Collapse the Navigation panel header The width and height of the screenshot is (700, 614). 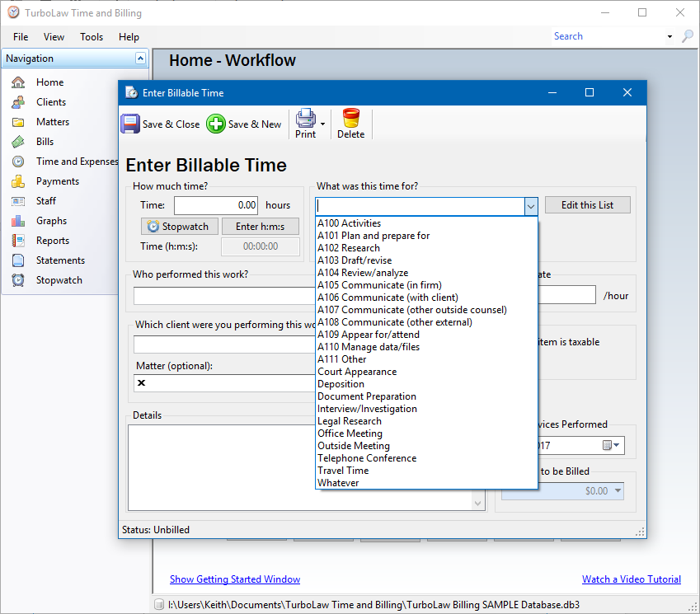pos(141,59)
